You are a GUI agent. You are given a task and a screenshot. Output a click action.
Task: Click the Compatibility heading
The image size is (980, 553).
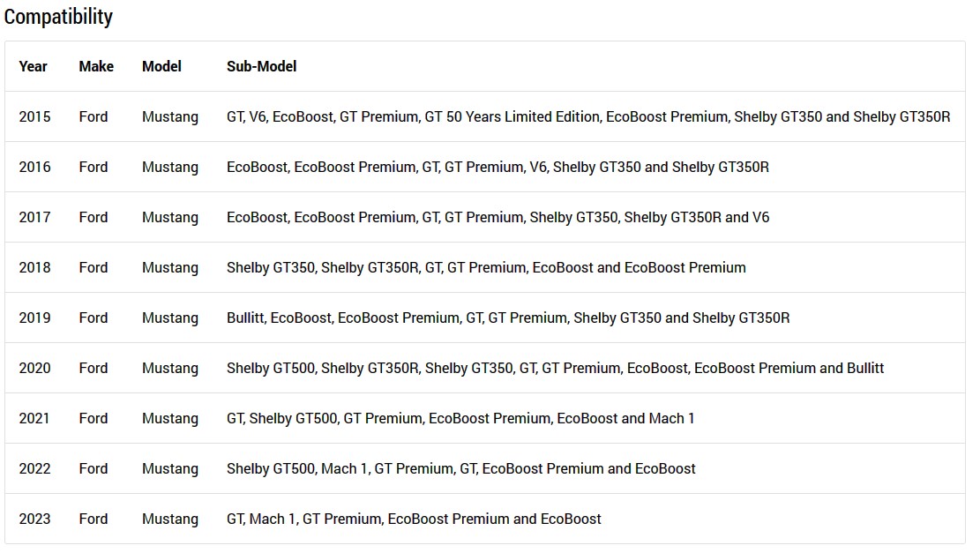click(58, 17)
